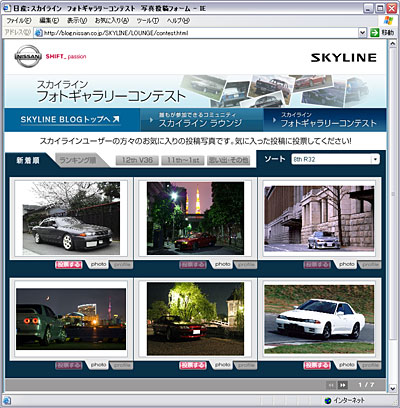Go to previous gallery page
400x408 pixels.
pyautogui.click(x=331, y=385)
